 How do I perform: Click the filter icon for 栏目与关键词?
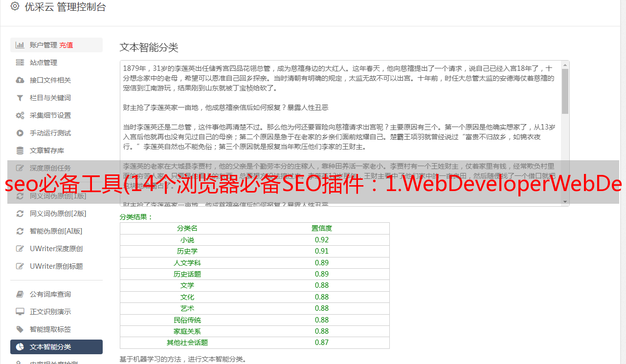20,98
